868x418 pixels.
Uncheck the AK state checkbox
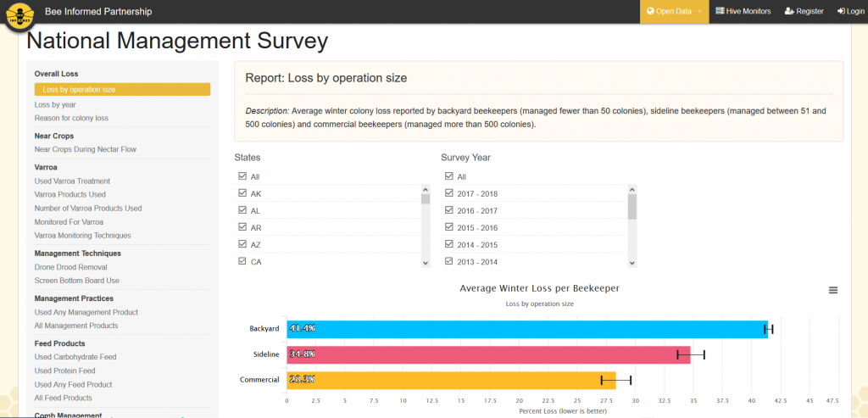(x=242, y=193)
